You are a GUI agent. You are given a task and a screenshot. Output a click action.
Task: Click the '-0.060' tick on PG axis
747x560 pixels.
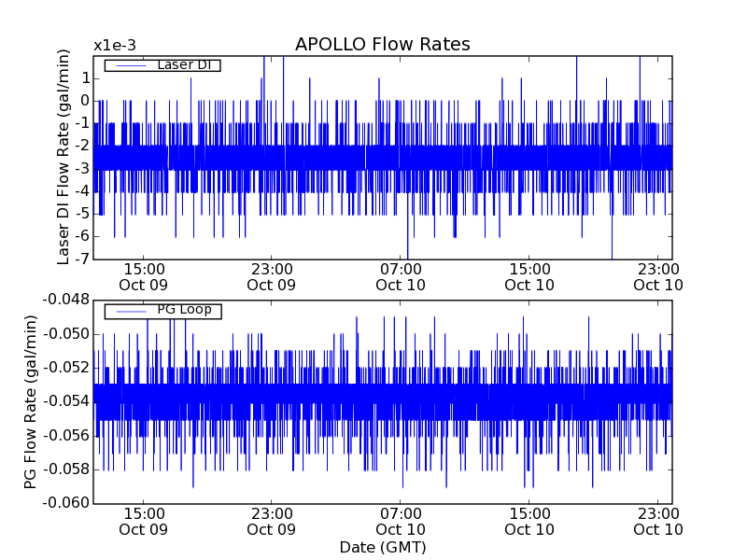65,503
